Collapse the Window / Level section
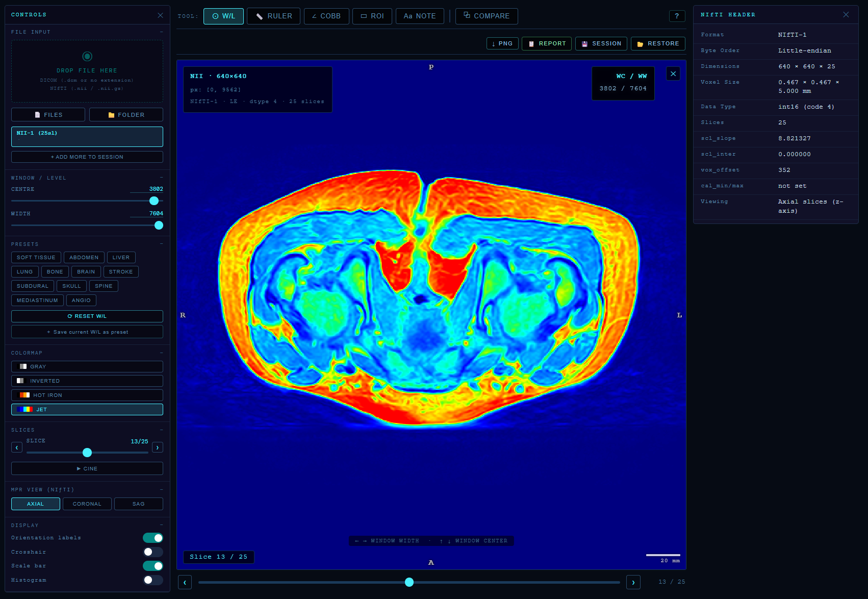The width and height of the screenshot is (868, 599). click(x=162, y=178)
